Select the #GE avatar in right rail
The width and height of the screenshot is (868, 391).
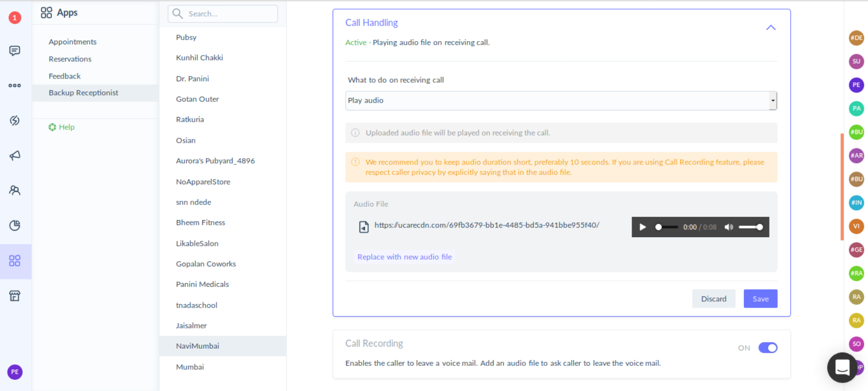click(x=856, y=249)
